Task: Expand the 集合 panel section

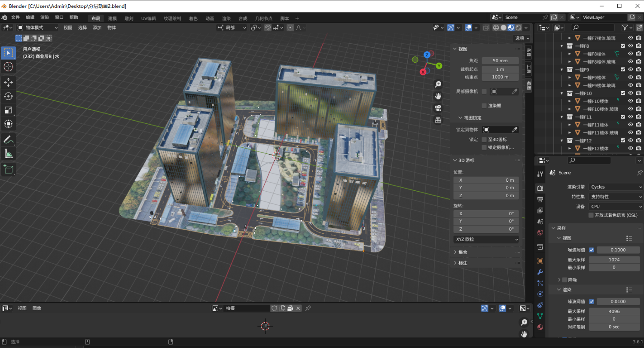Action: click(463, 252)
